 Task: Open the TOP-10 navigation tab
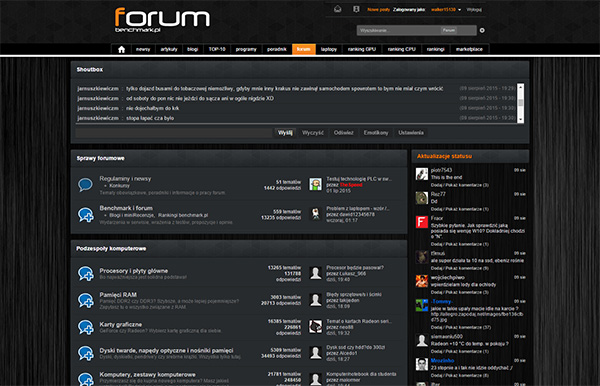pos(217,49)
